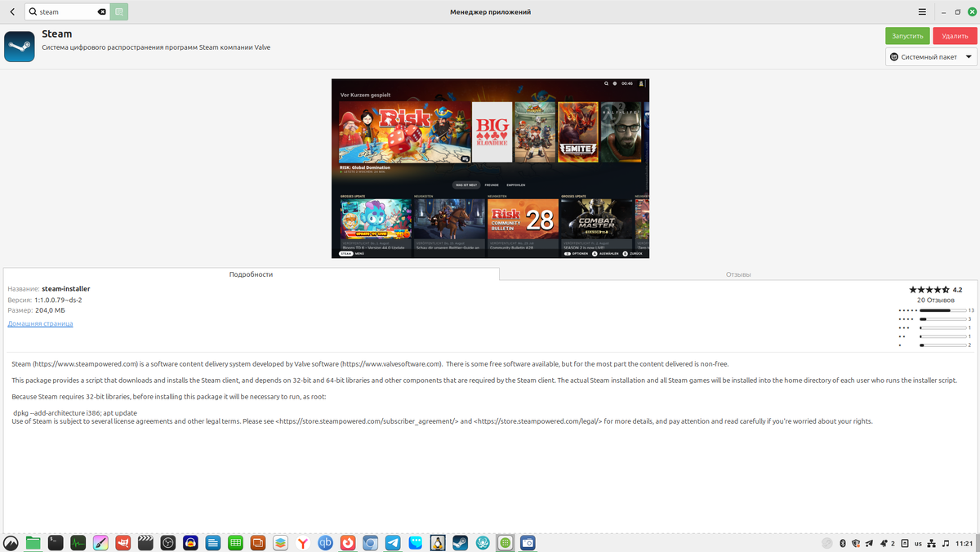Image resolution: width=980 pixels, height=552 pixels.
Task: Open the camera screenshot app in taskbar
Action: [x=528, y=542]
